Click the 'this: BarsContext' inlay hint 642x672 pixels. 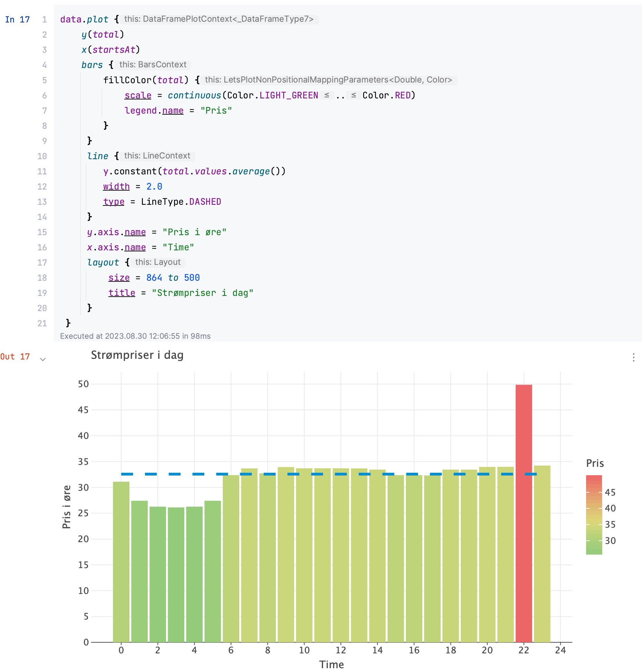click(153, 65)
